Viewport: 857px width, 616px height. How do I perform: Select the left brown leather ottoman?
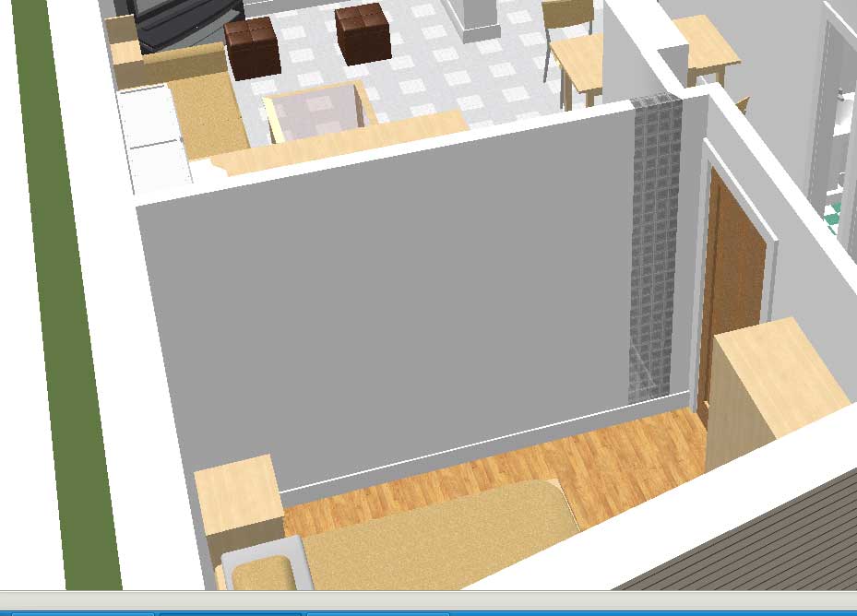[x=253, y=48]
